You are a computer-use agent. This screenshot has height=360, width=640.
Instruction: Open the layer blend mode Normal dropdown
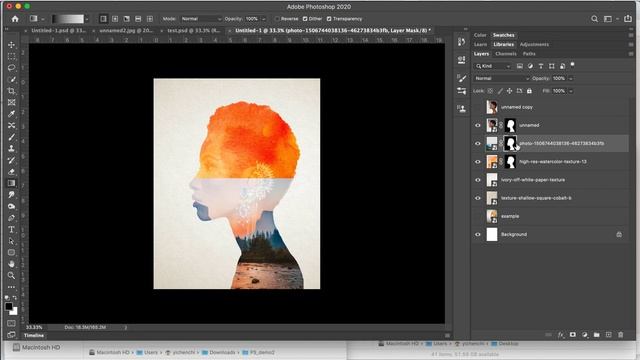pyautogui.click(x=502, y=78)
